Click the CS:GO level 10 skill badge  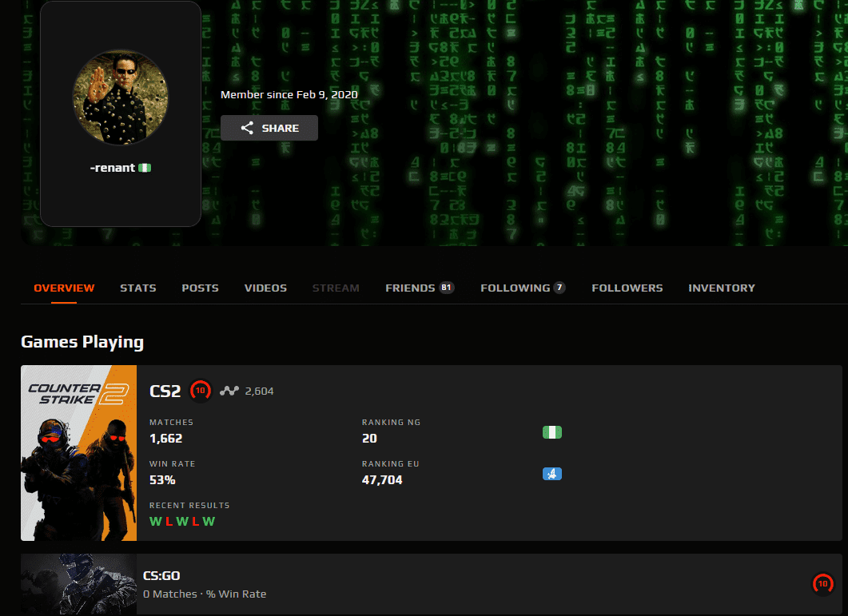click(x=822, y=584)
